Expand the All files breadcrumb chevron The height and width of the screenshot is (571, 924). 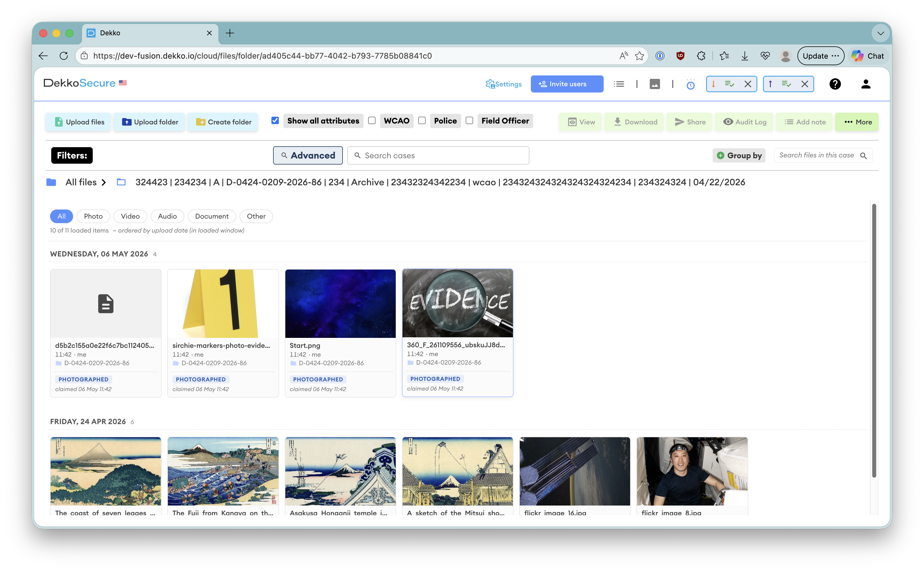104,183
